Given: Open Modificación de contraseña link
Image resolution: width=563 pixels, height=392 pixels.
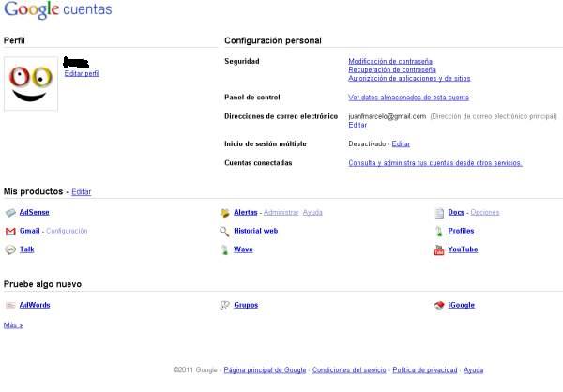Looking at the screenshot, I should tap(391, 61).
